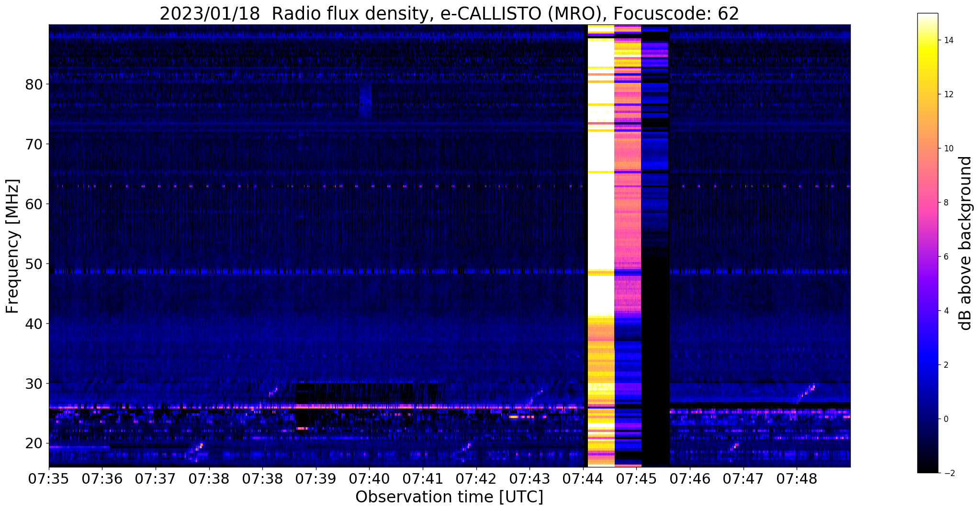Click the 30 MHz frequency tick label

pyautogui.click(x=34, y=384)
